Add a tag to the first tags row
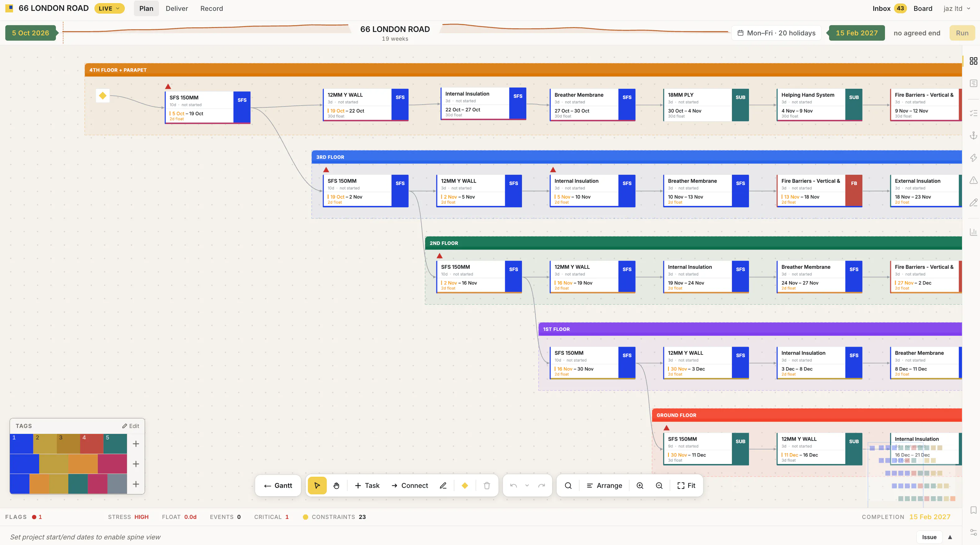980x545 pixels. coord(136,444)
